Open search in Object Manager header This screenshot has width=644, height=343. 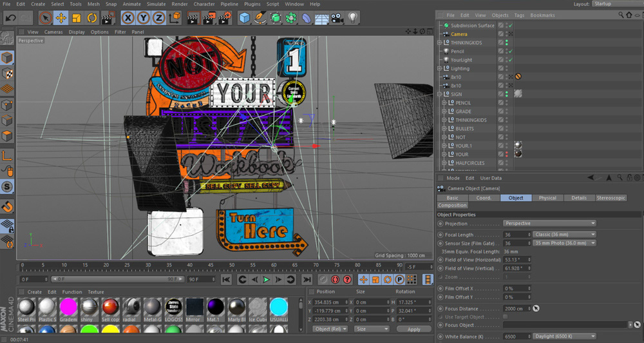(x=621, y=15)
